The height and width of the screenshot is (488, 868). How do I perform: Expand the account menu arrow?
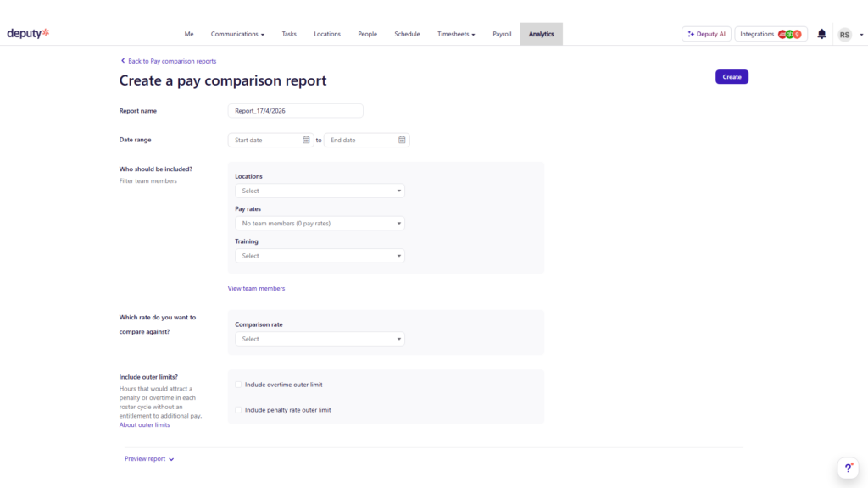[861, 35]
